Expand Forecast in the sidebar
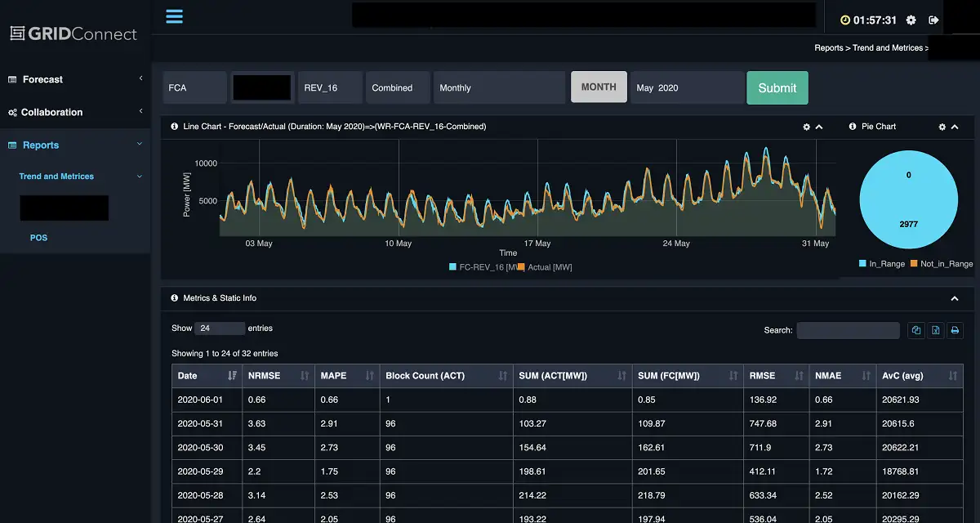The width and height of the screenshot is (980, 523). pos(42,79)
